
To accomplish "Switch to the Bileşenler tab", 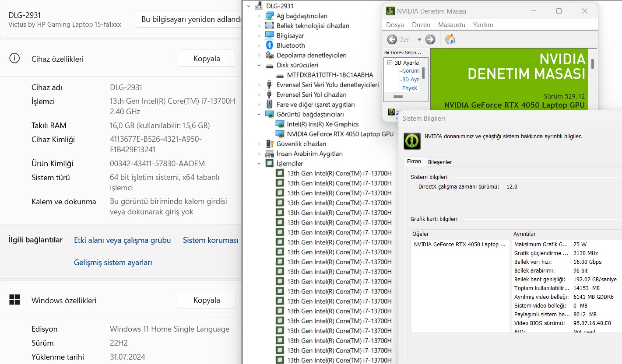I will click(x=440, y=162).
